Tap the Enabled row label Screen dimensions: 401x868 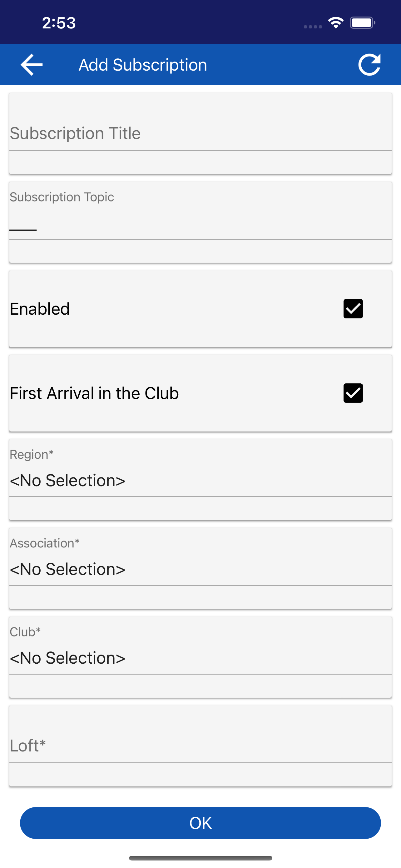(40, 309)
